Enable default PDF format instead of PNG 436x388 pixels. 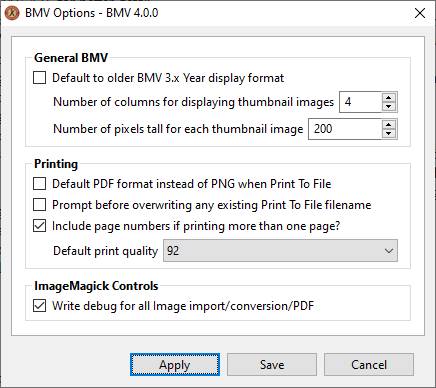click(39, 184)
